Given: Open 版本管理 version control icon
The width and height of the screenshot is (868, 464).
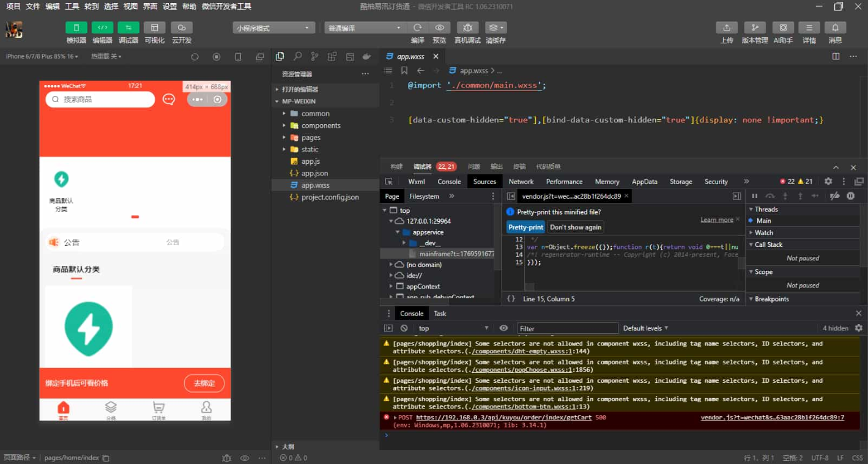Looking at the screenshot, I should pos(754,28).
